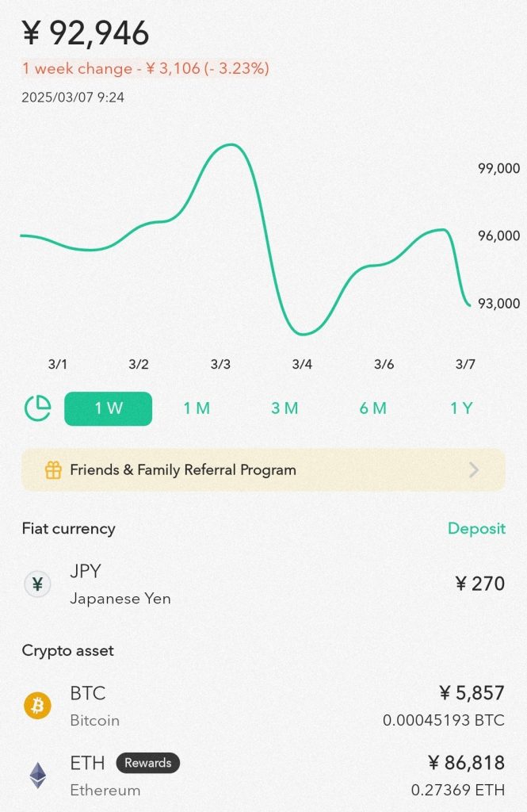Show the 6 M chart range
The image size is (527, 812).
point(372,408)
